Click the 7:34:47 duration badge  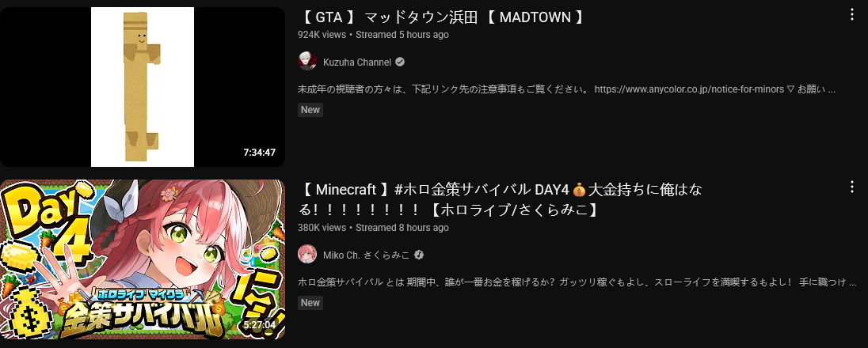click(x=260, y=152)
